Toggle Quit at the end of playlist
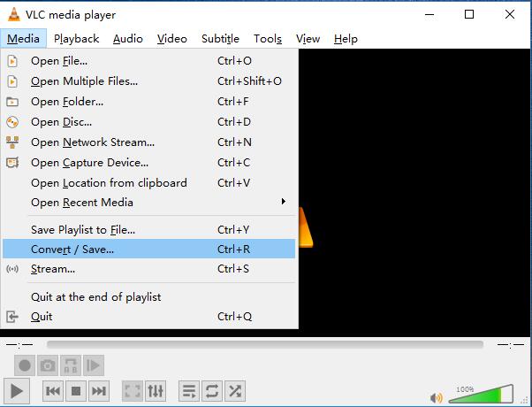The width and height of the screenshot is (532, 407). [x=149, y=297]
